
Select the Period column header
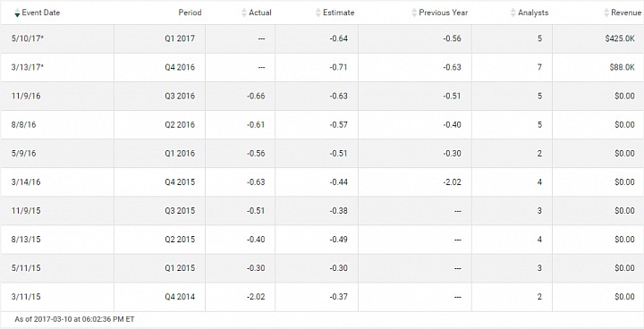pyautogui.click(x=190, y=13)
